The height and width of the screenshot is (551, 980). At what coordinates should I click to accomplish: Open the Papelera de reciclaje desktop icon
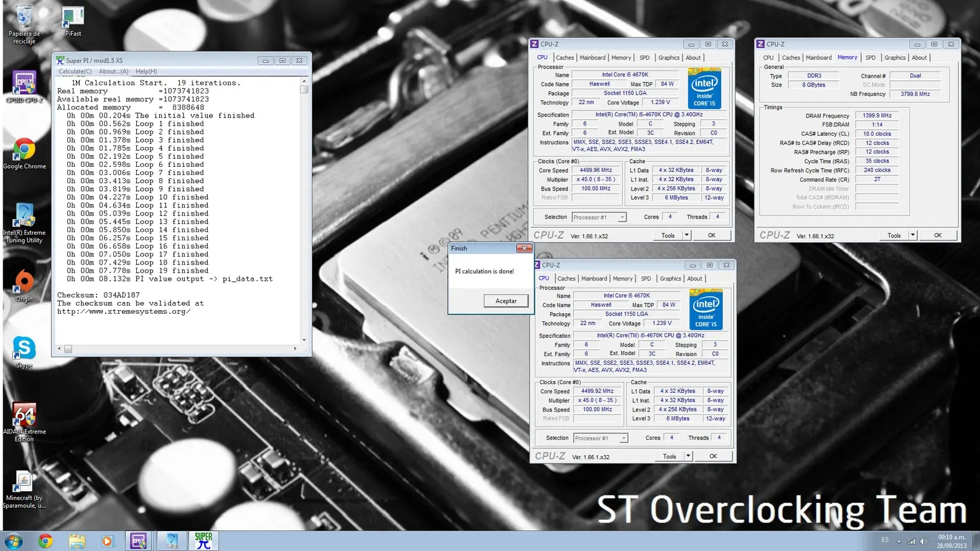point(24,24)
